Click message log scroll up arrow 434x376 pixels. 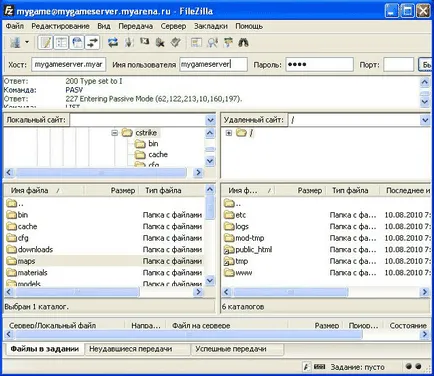click(x=425, y=82)
